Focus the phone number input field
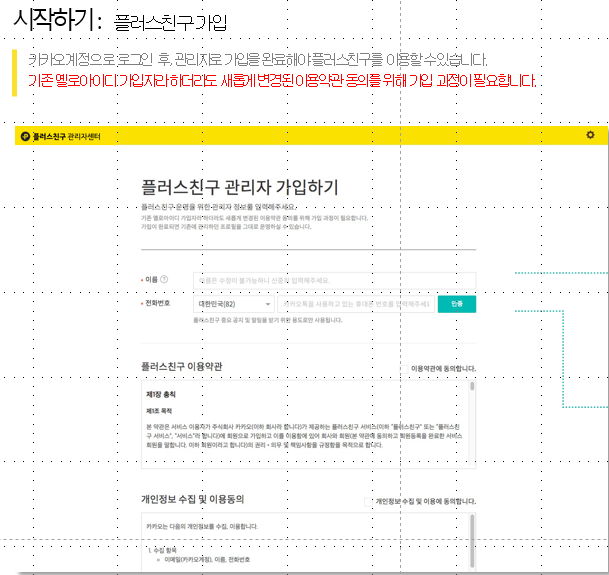Viewport: 609px width, 575px height. (x=356, y=304)
